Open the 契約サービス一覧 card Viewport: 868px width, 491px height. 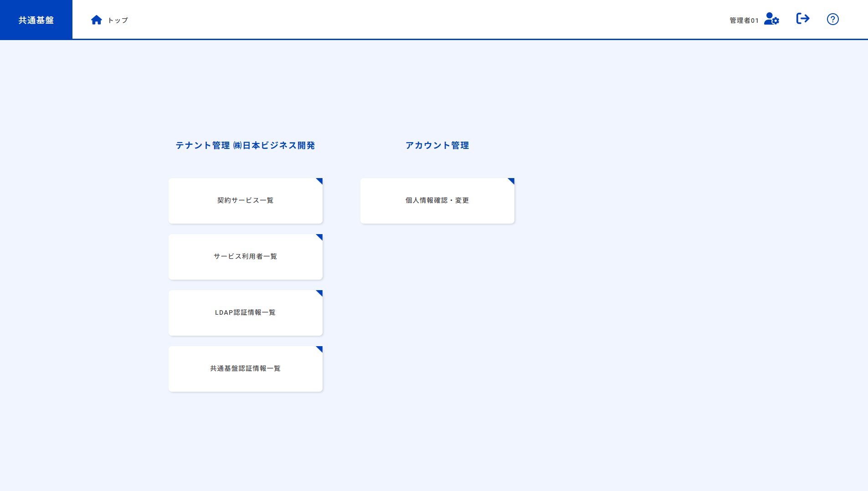coord(246,200)
